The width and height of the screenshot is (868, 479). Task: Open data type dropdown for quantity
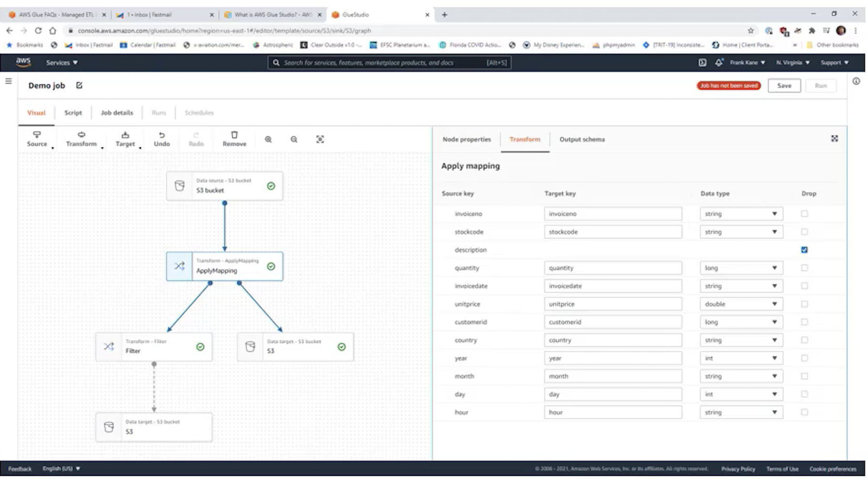[741, 268]
